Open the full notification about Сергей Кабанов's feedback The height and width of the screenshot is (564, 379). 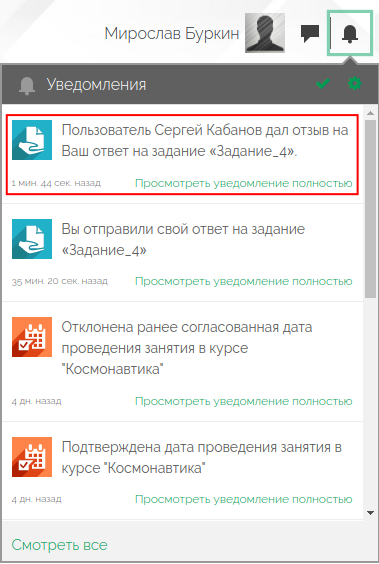coord(243,183)
